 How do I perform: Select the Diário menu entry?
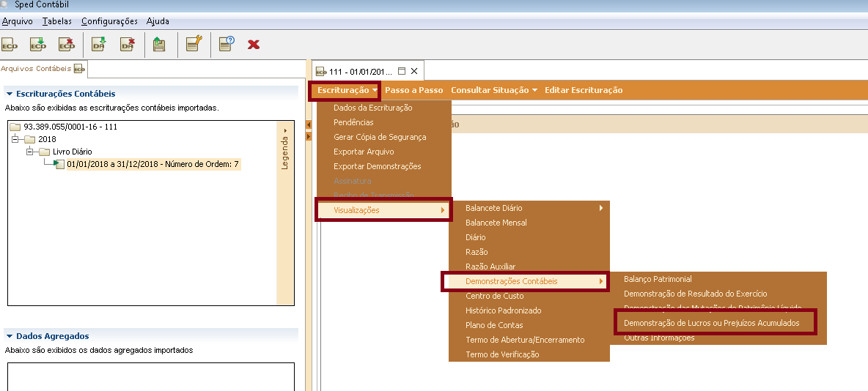[529, 237]
